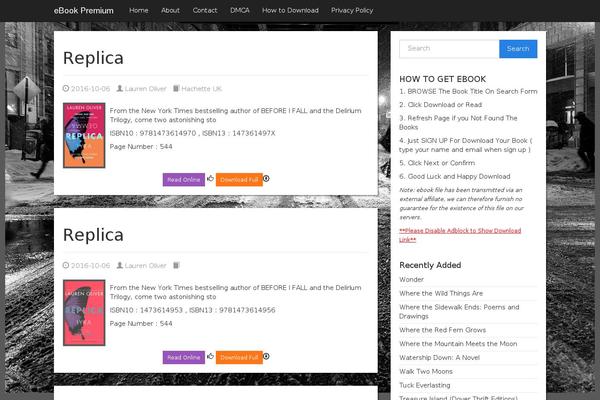Click thumbs-up icon by first Read Online

(210, 178)
